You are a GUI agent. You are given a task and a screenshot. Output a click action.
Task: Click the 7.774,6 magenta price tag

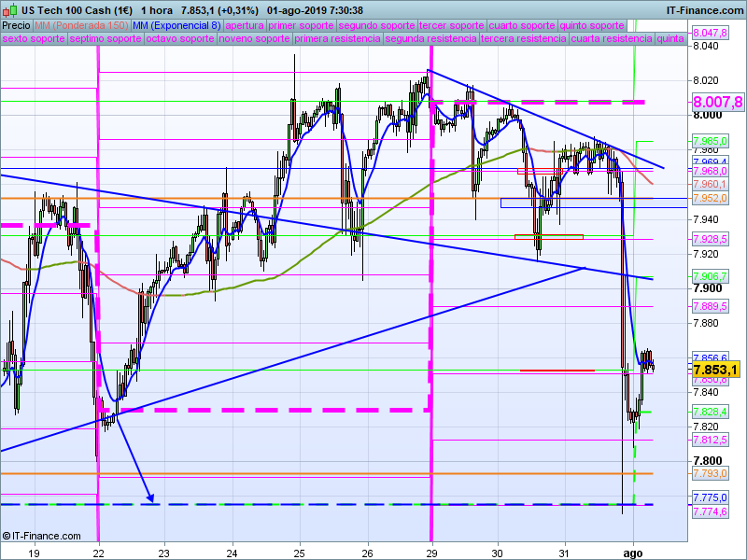(x=710, y=511)
